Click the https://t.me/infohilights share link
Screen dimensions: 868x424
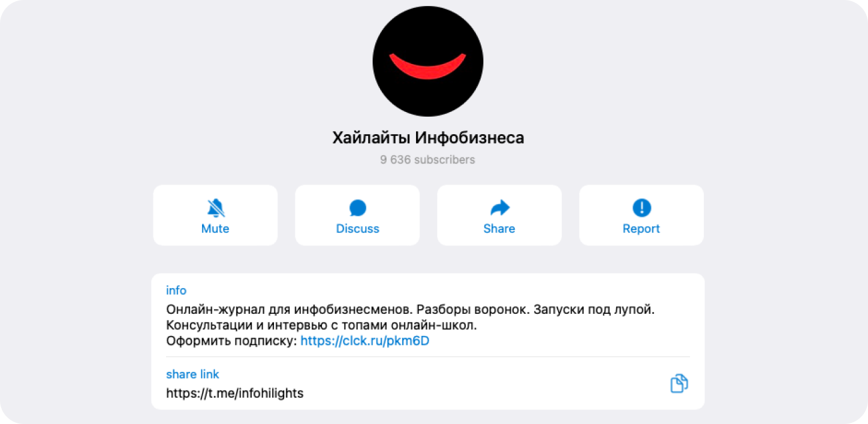click(235, 393)
